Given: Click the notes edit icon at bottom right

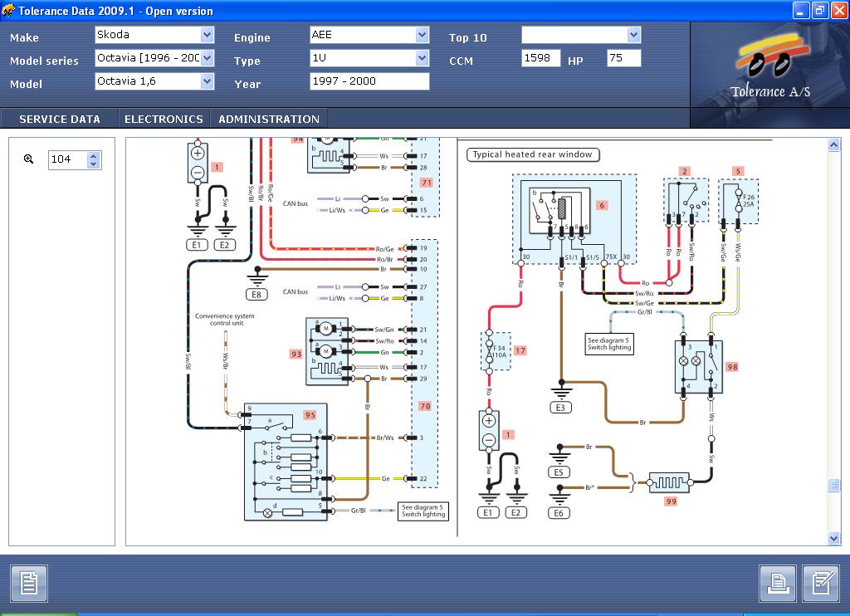Looking at the screenshot, I should click(x=821, y=584).
